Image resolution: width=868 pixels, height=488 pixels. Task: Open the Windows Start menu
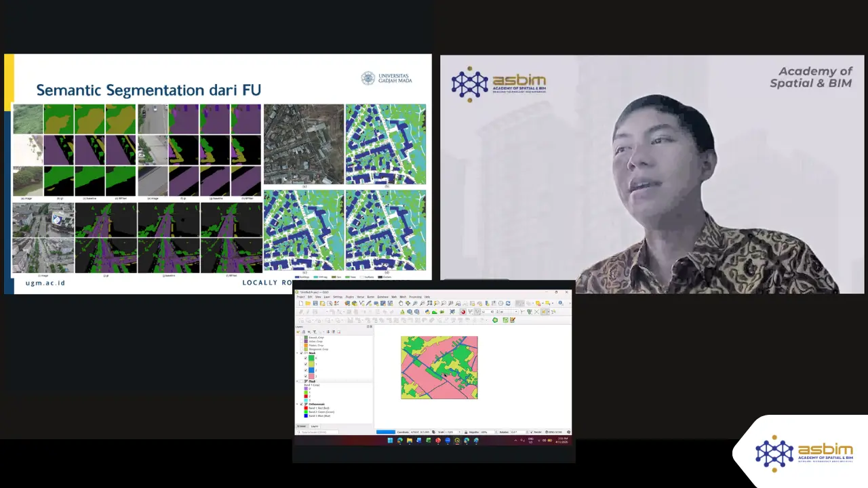(x=390, y=441)
